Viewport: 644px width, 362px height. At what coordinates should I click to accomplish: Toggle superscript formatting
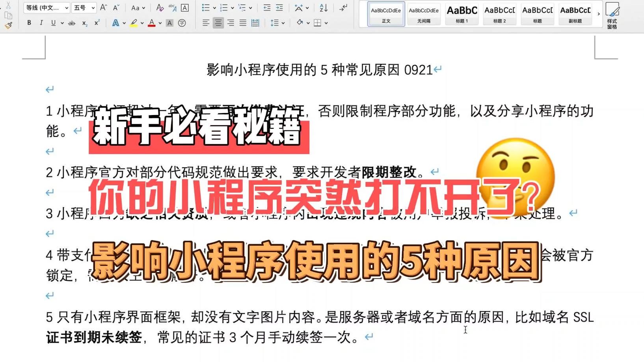click(x=97, y=23)
